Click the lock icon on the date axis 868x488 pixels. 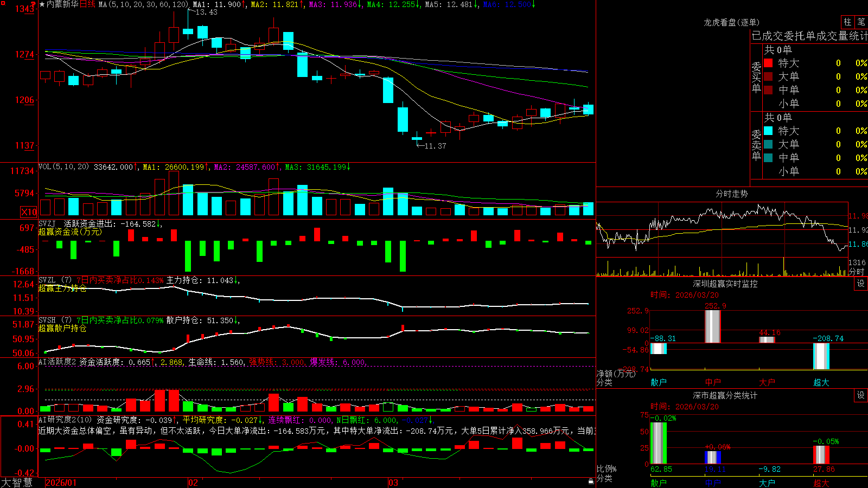[x=591, y=481]
